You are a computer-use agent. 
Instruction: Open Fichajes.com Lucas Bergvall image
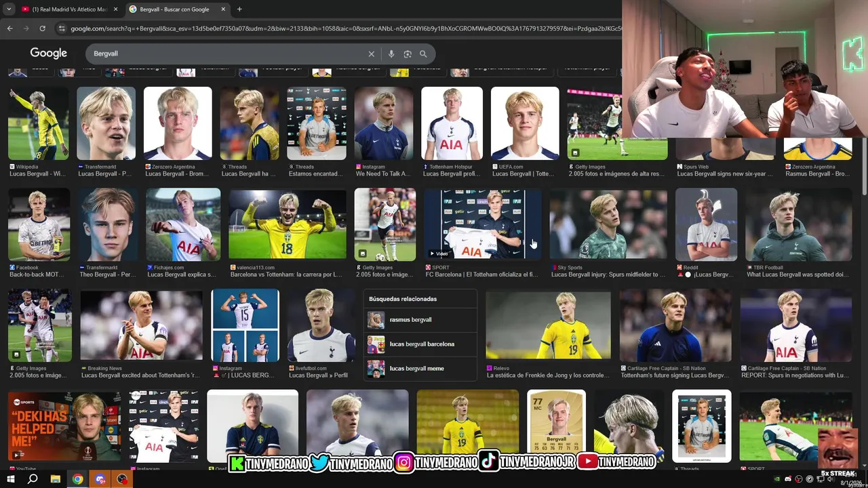tap(183, 224)
